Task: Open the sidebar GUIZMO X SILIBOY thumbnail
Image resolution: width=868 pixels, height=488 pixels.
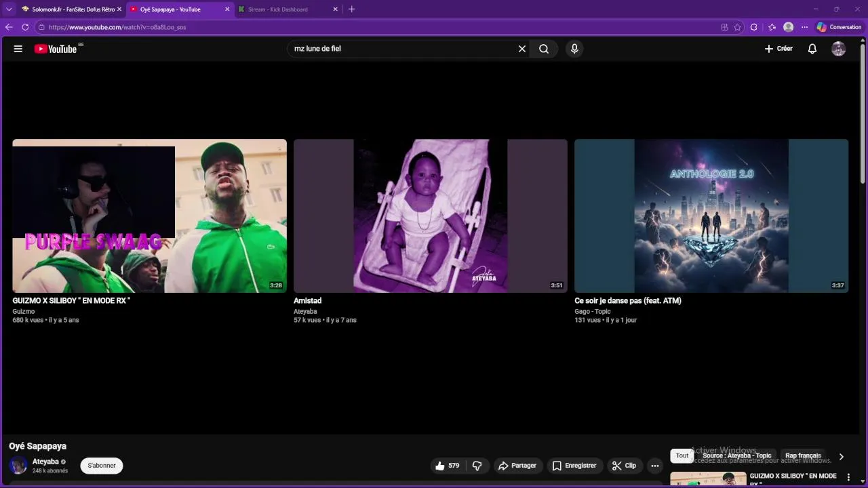Action: pos(708,480)
